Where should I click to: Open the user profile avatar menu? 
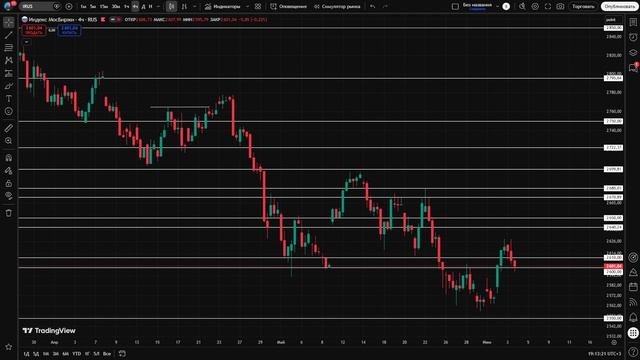pos(7,6)
